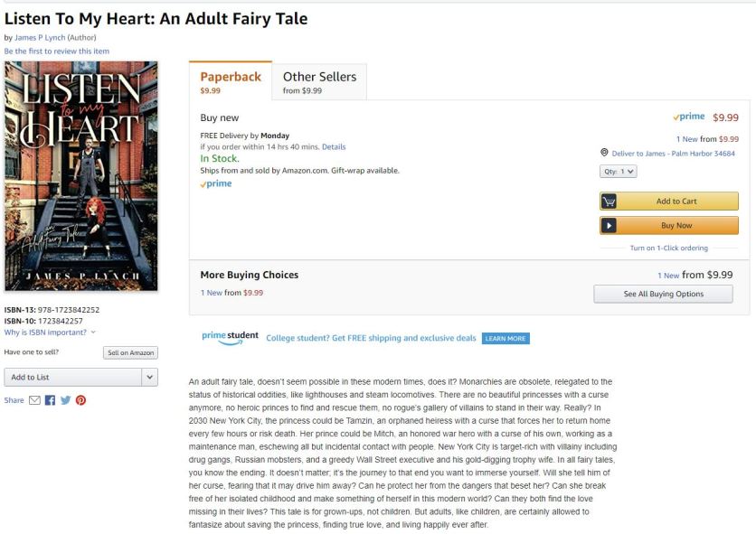
Task: Open the Qty quantity dropdown
Action: pyautogui.click(x=617, y=172)
